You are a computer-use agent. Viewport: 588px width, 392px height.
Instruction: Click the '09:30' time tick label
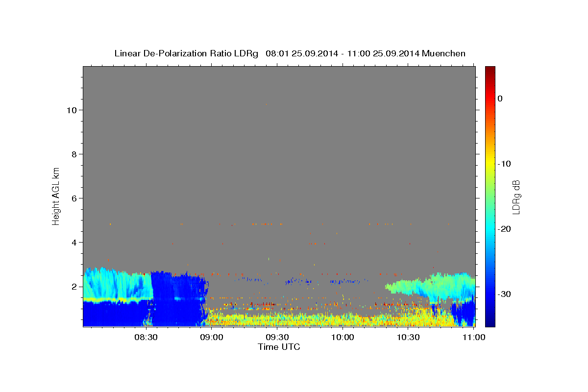coord(277,337)
